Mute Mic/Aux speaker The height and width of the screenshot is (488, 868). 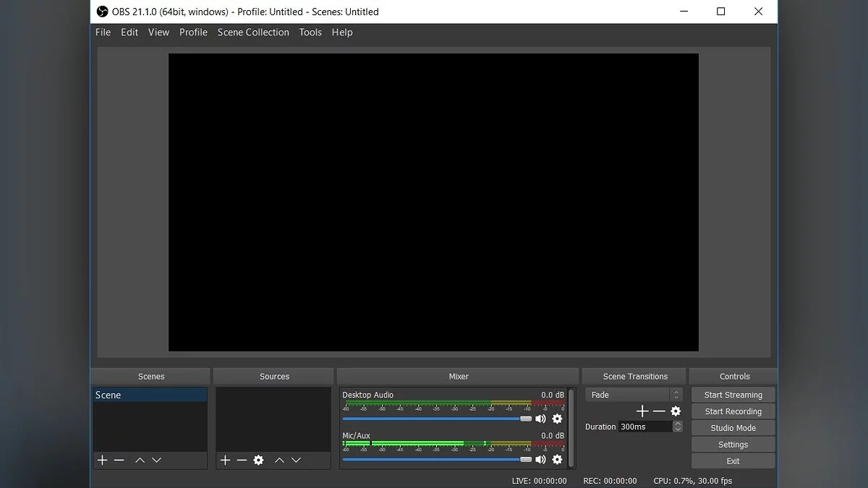pos(540,459)
